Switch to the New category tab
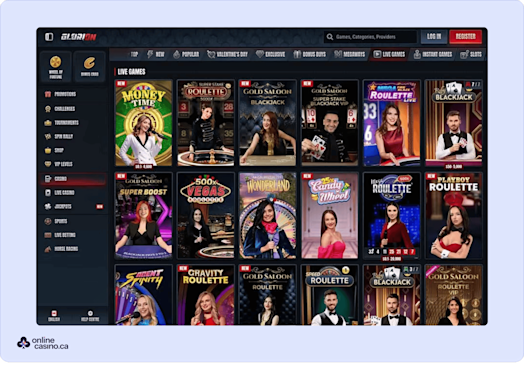 [156, 54]
